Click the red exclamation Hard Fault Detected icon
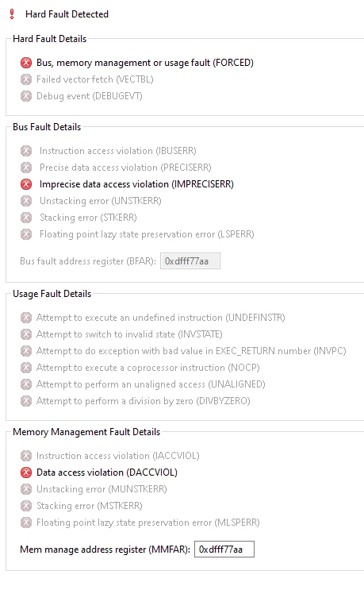This screenshot has height=594, width=364. [x=12, y=14]
